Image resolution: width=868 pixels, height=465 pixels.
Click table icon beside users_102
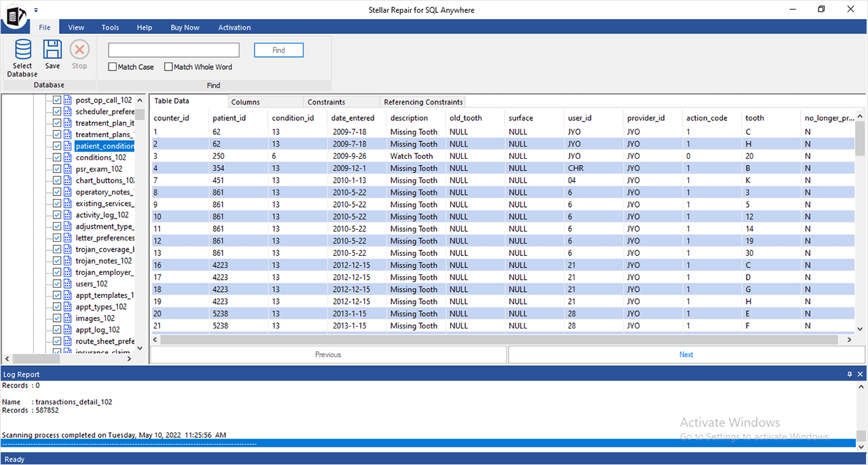pyautogui.click(x=67, y=284)
